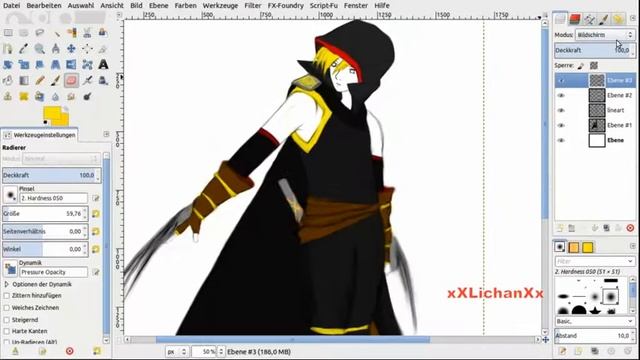Select the Select by Color tool
The height and width of the screenshot is (360, 640).
(71, 32)
